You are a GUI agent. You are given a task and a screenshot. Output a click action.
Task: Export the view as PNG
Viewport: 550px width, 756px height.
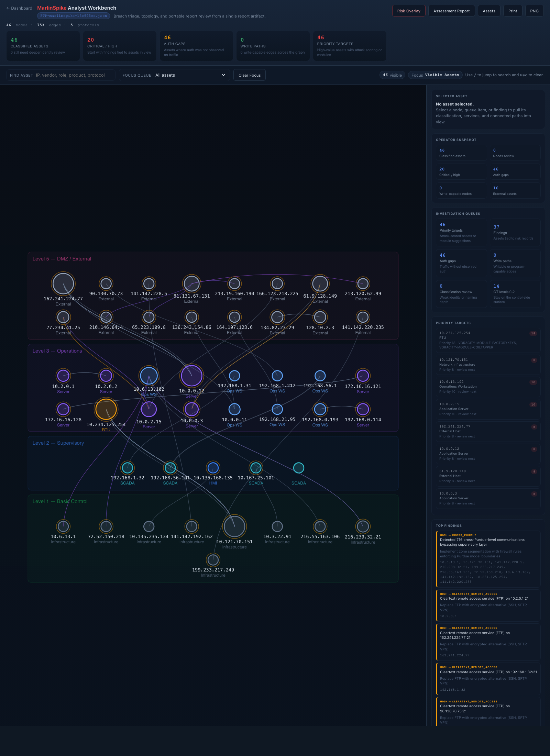pyautogui.click(x=534, y=11)
